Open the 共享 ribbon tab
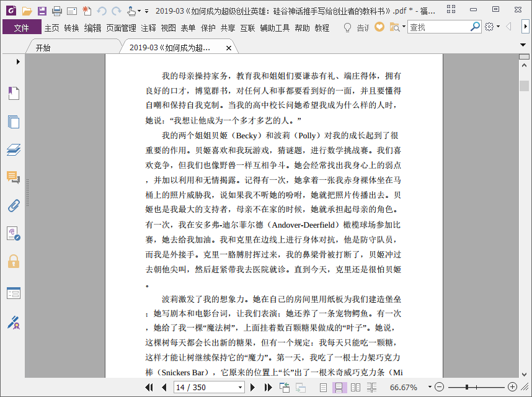Viewport: 532px width, 397px height. point(228,28)
